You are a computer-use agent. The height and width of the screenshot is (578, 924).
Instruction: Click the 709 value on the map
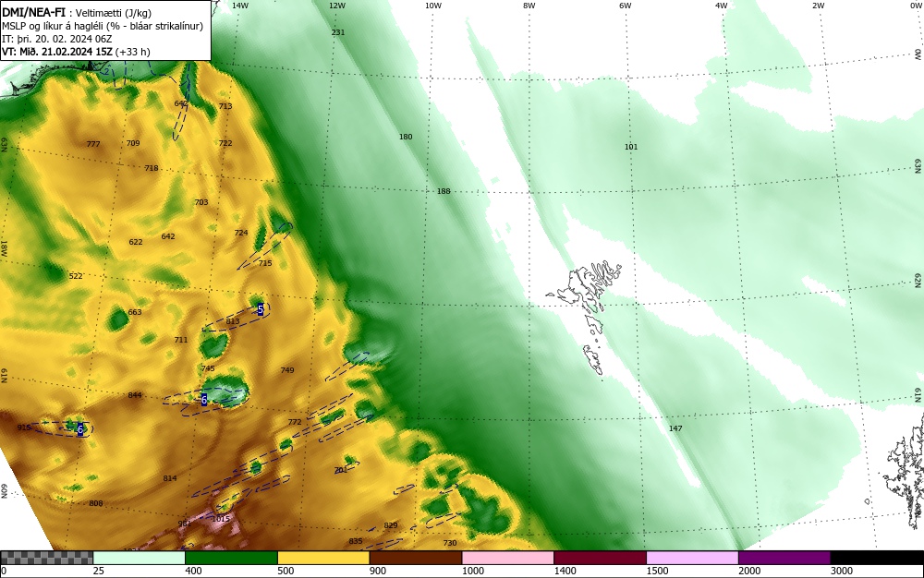point(133,143)
